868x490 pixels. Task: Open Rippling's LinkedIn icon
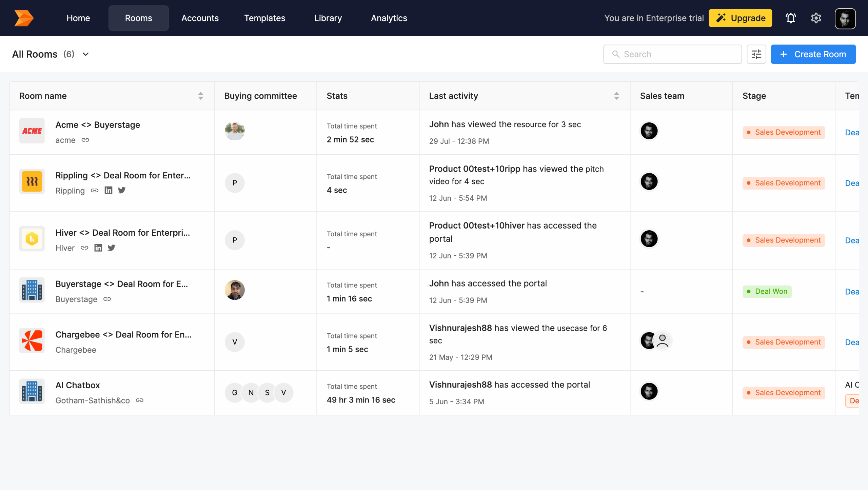point(108,190)
